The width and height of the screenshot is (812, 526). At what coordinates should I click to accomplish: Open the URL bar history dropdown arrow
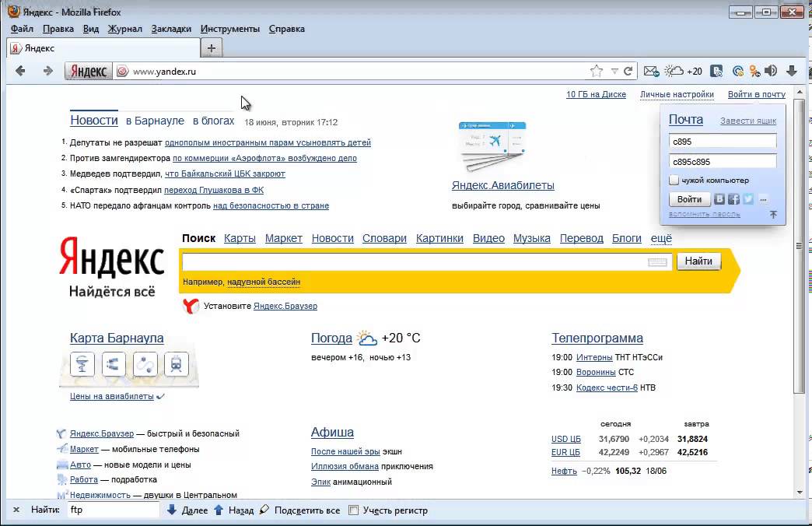pyautogui.click(x=614, y=71)
